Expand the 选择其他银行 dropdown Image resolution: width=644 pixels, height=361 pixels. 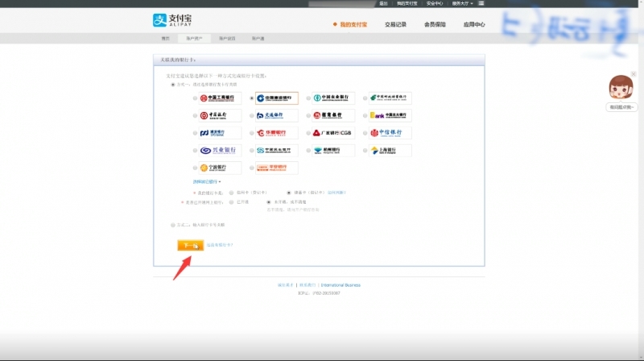pos(207,182)
